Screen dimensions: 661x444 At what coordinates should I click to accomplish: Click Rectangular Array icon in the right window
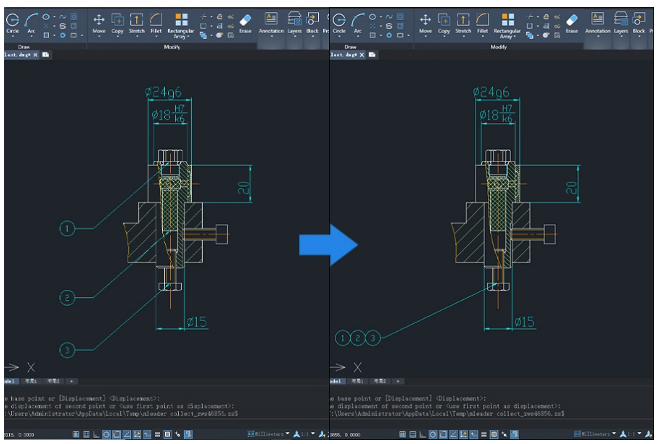tap(508, 19)
